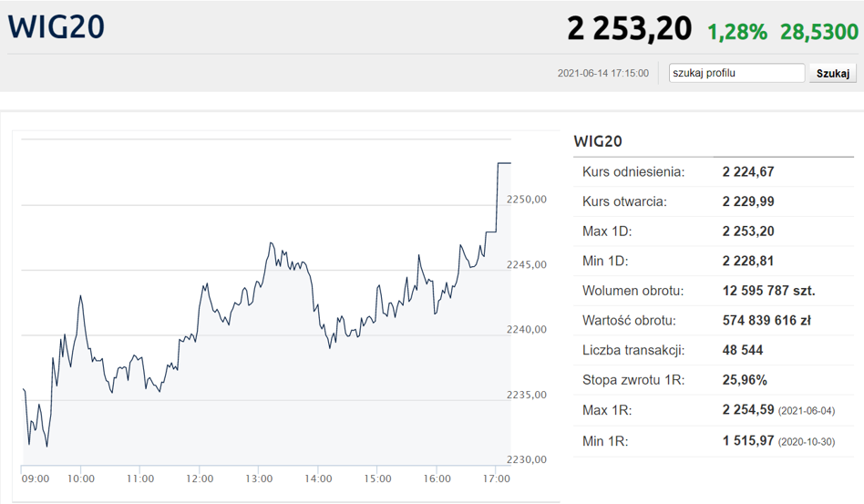Click the 2245,00 price axis label
The height and width of the screenshot is (504, 864).
tap(527, 265)
